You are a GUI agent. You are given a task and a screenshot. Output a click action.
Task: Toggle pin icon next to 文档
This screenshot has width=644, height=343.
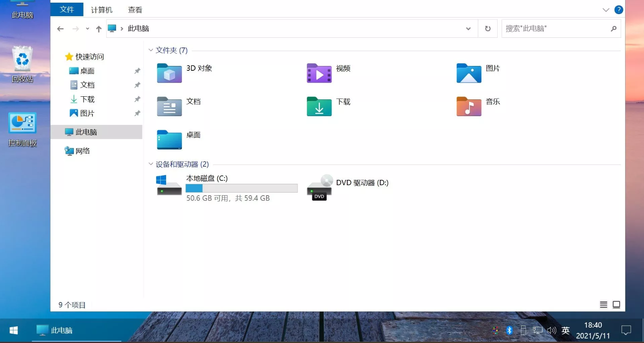pos(137,85)
